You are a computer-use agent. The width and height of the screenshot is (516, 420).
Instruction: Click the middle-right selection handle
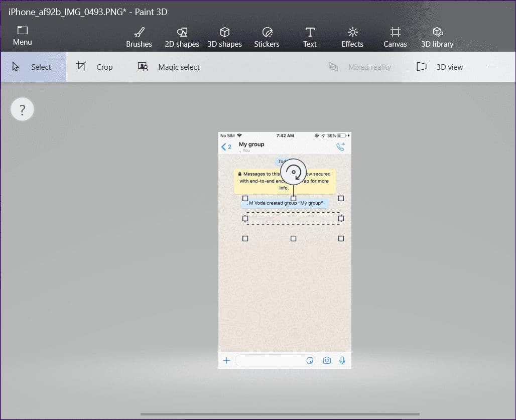341,218
